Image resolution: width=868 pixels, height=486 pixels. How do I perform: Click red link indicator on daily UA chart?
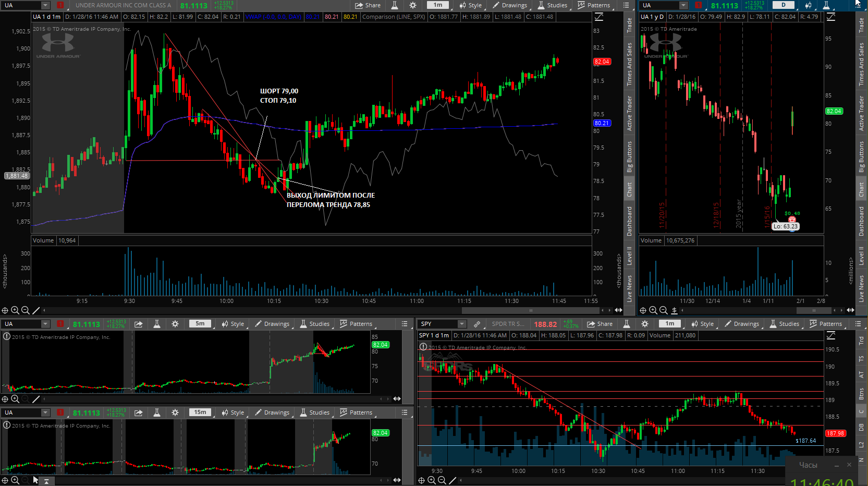(x=699, y=5)
